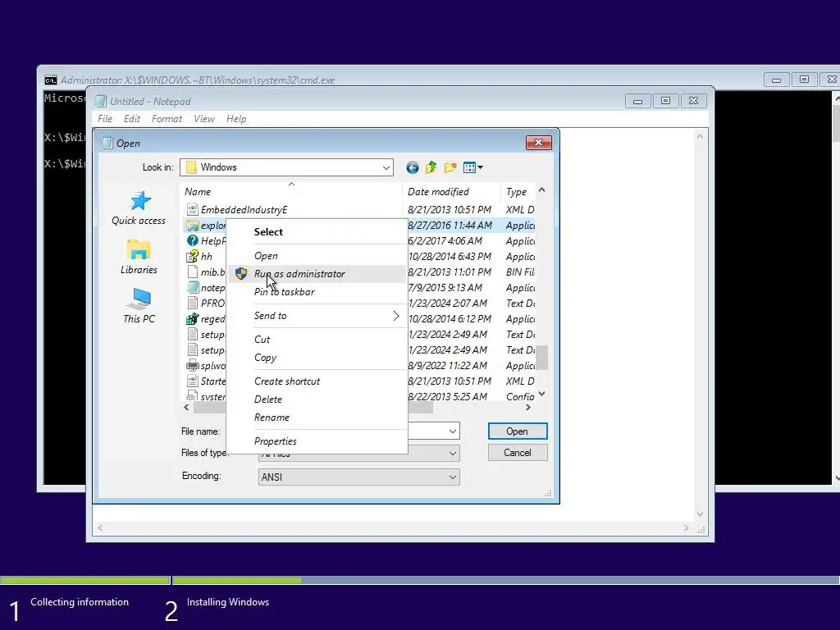This screenshot has width=840, height=630.
Task: Maximize the Notepad window
Action: 666,101
